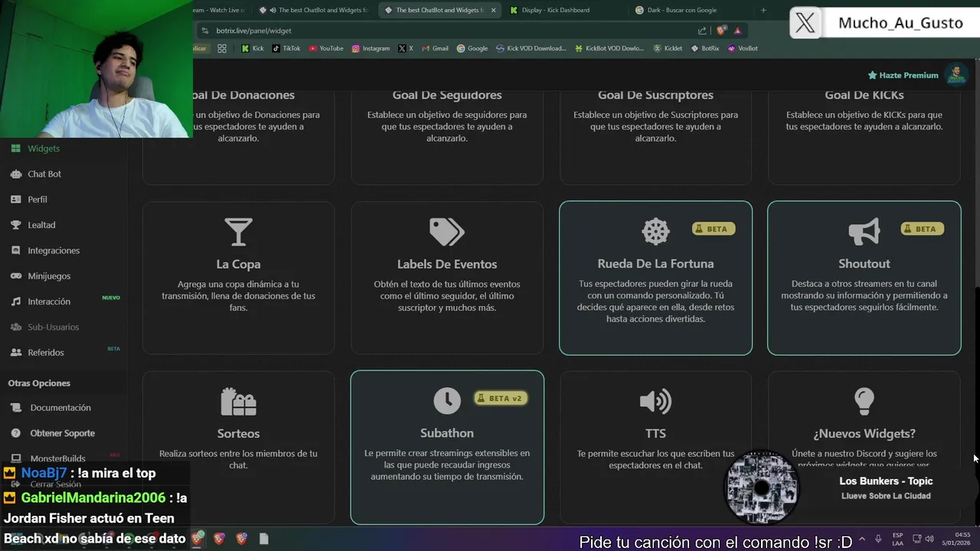Open the Gmail bookmark
The height and width of the screenshot is (551, 980).
coord(435,48)
